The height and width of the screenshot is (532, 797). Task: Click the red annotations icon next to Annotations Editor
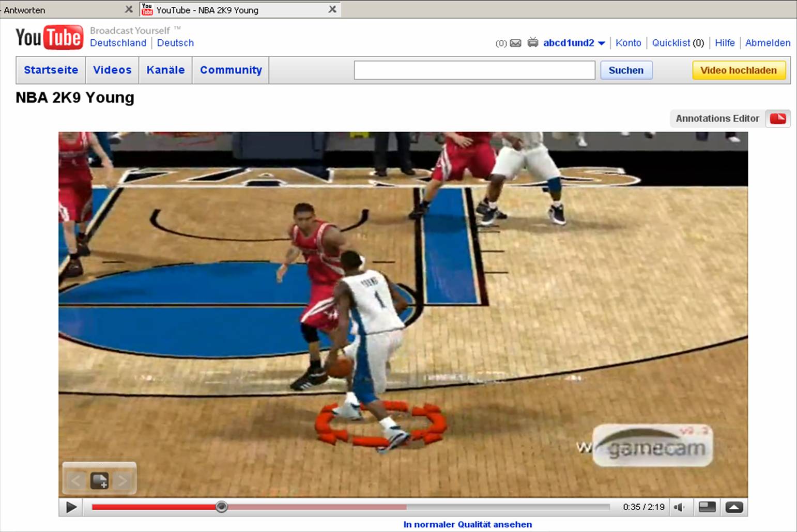tap(777, 118)
